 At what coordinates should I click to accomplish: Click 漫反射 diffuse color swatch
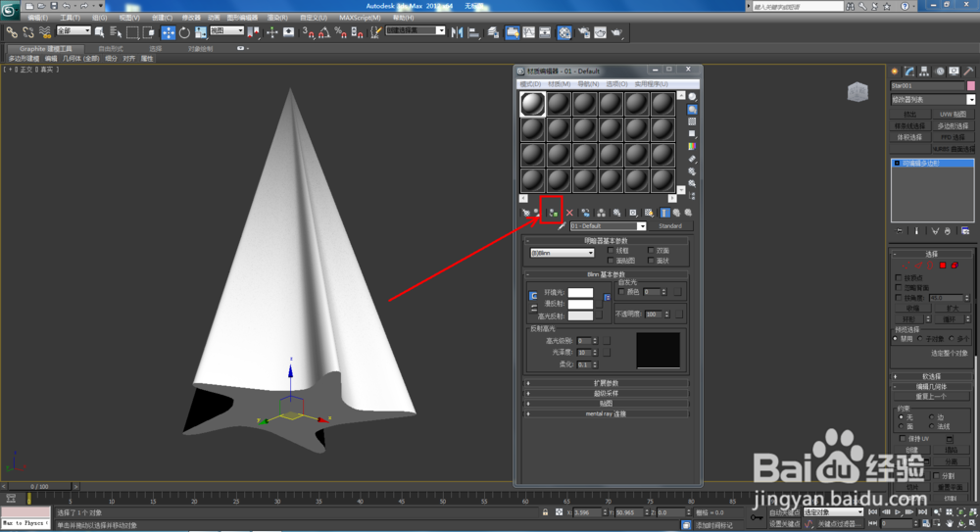[580, 305]
